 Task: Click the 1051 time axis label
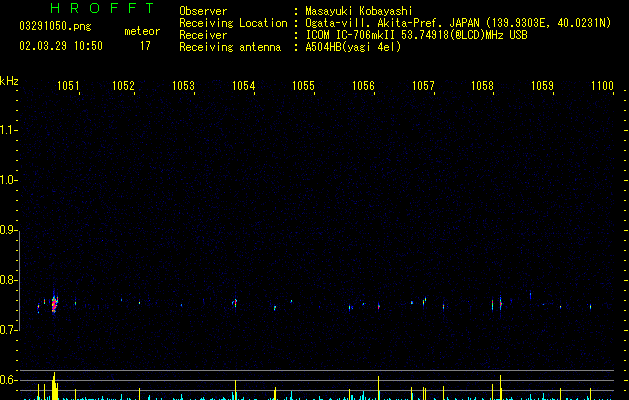click(x=68, y=86)
